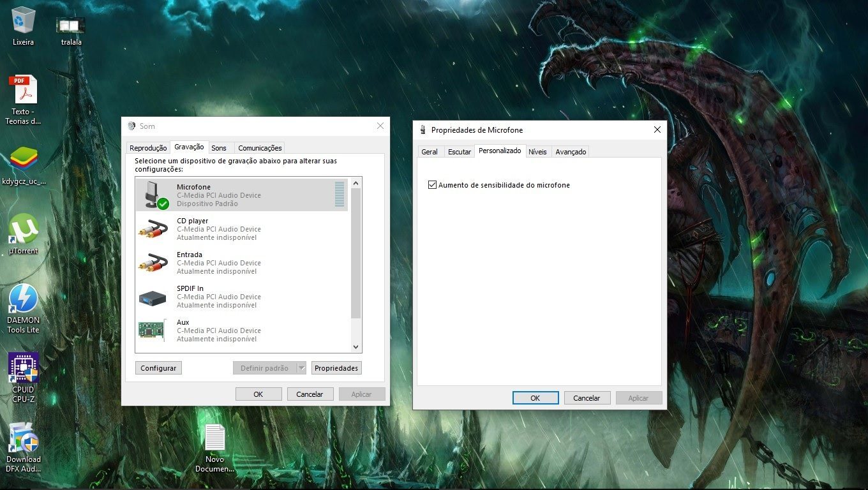Select the Aux name in the list
Screen dimensions: 868x490
click(x=183, y=322)
